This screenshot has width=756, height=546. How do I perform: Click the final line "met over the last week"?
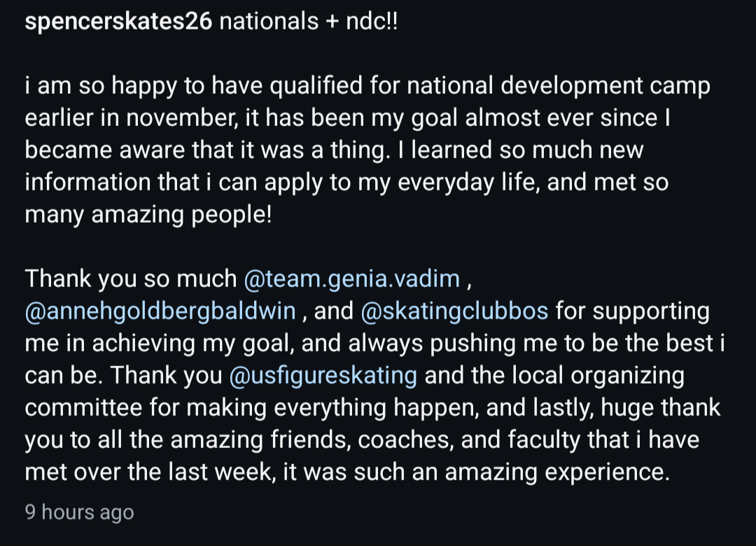348,472
